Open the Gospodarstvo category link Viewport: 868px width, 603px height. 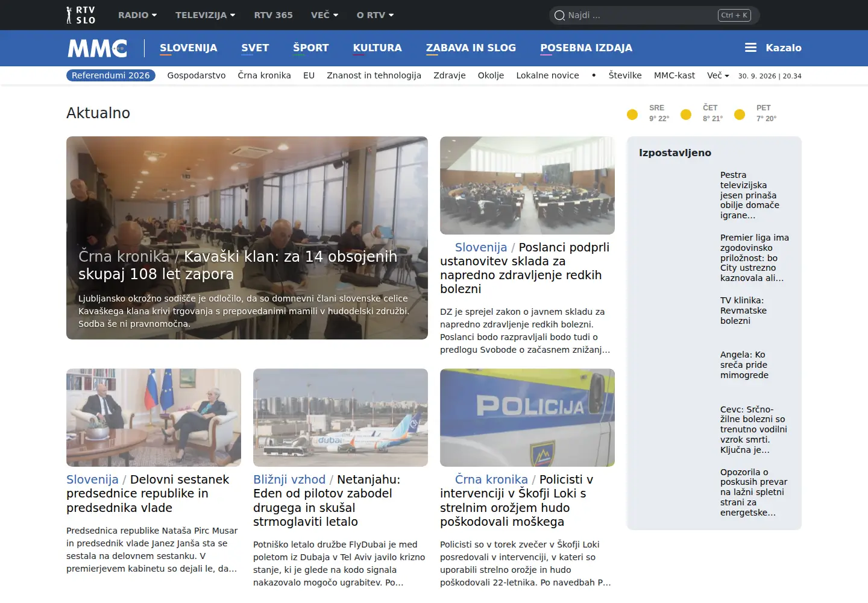197,75
